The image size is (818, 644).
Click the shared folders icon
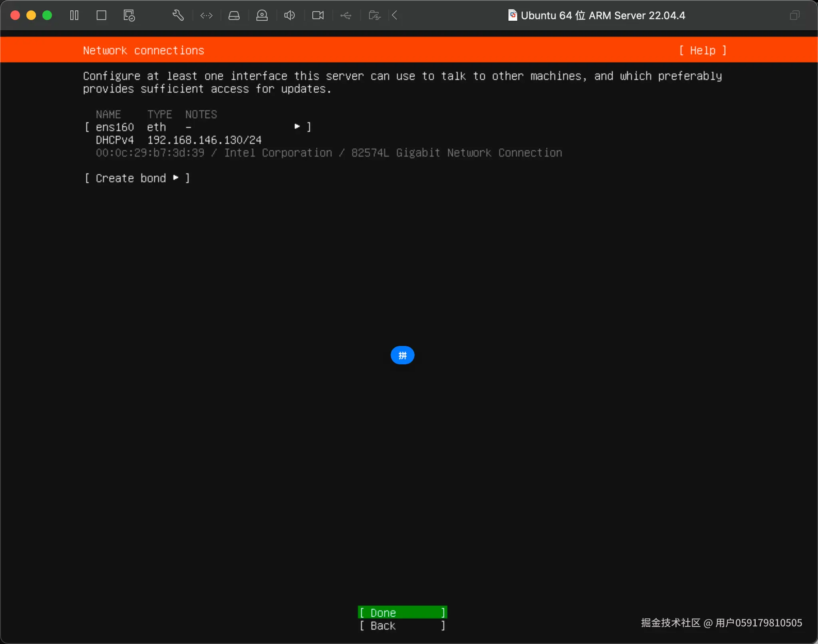click(x=374, y=16)
